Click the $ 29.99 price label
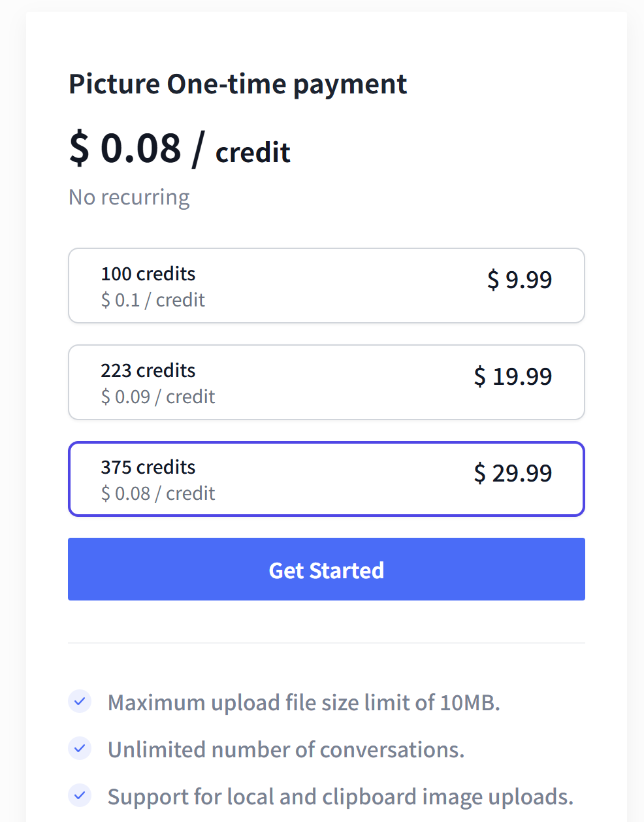 [513, 473]
